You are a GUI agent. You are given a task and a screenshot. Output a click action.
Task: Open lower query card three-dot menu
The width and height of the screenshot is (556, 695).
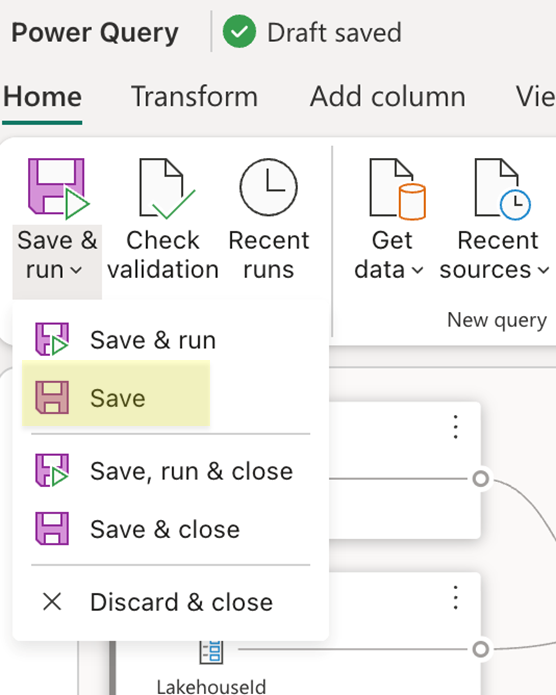click(x=455, y=597)
